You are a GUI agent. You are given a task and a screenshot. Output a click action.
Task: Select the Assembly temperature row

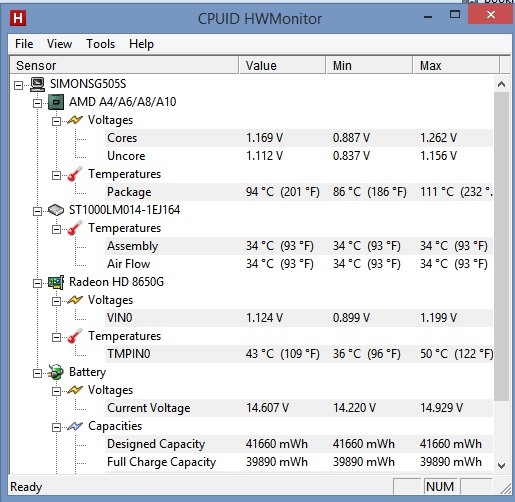click(299, 246)
